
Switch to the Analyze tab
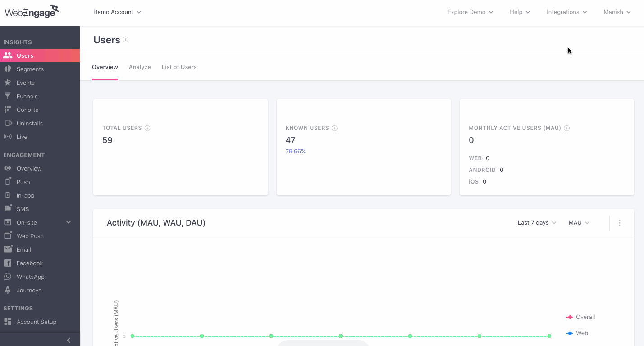click(140, 67)
